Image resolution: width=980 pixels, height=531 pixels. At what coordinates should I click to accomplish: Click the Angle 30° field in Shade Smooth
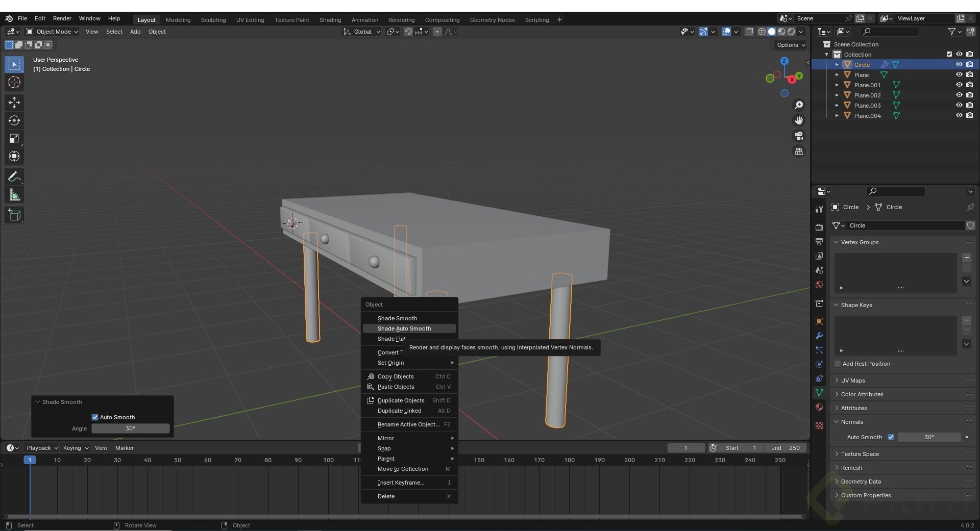[131, 428]
